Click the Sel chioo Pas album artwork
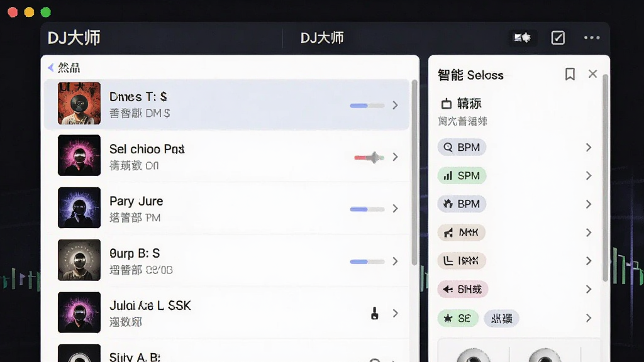The image size is (644, 362). pyautogui.click(x=79, y=155)
